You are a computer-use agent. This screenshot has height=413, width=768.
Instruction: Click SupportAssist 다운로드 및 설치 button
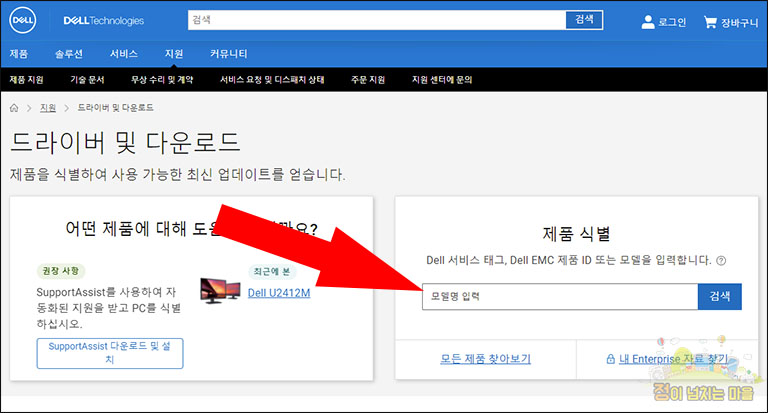point(110,353)
